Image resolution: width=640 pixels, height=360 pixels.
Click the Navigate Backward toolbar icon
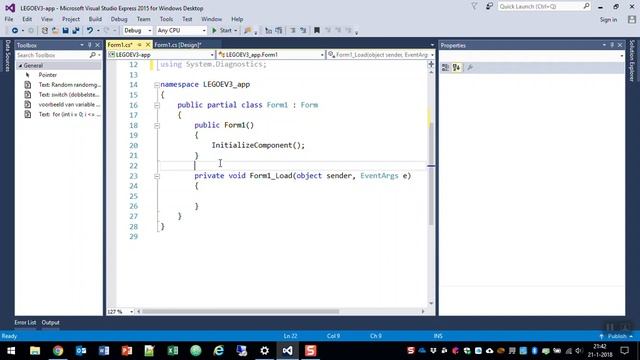click(x=15, y=31)
